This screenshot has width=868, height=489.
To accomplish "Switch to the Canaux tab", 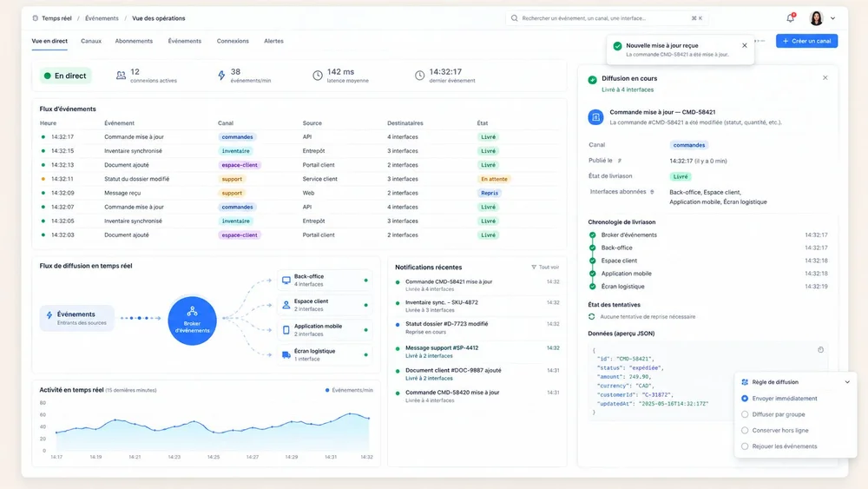I will [91, 41].
